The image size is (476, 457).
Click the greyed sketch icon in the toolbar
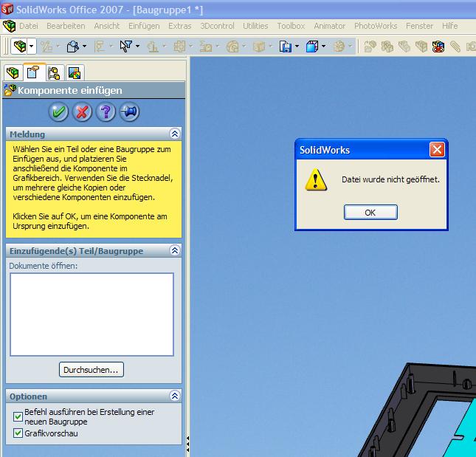coord(46,47)
